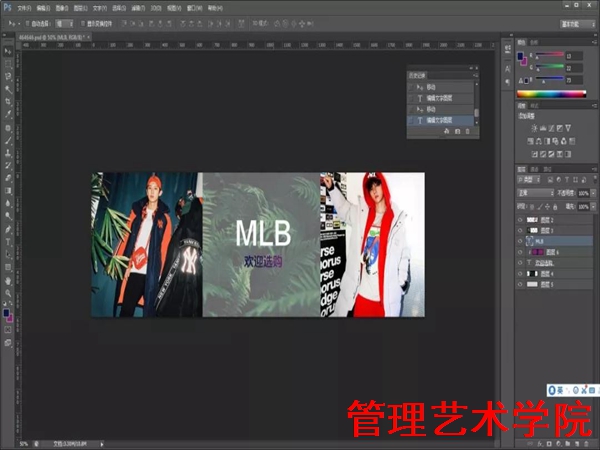Viewport: 600px width, 450px height.
Task: Select the Lasso tool
Action: 8,76
